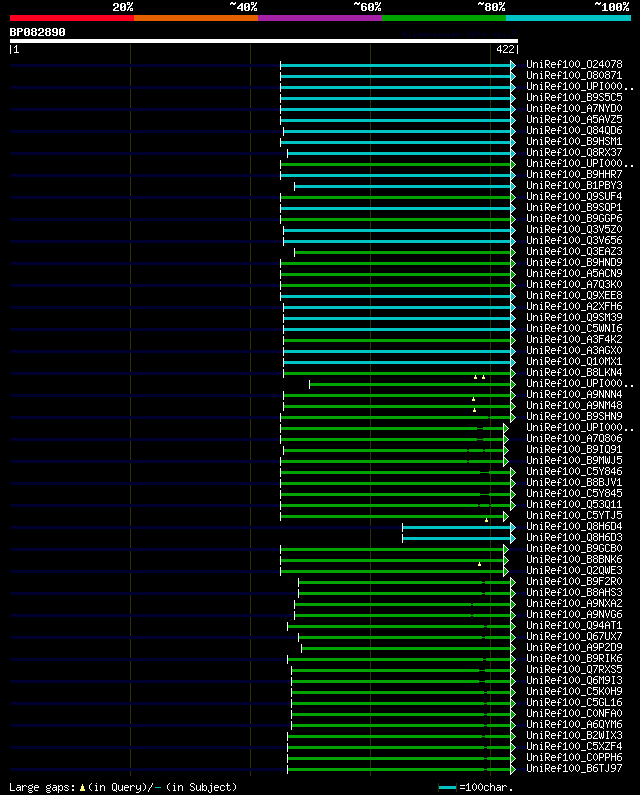640x795 pixels.
Task: Click the cyan =100char scale bar
Action: 447,787
